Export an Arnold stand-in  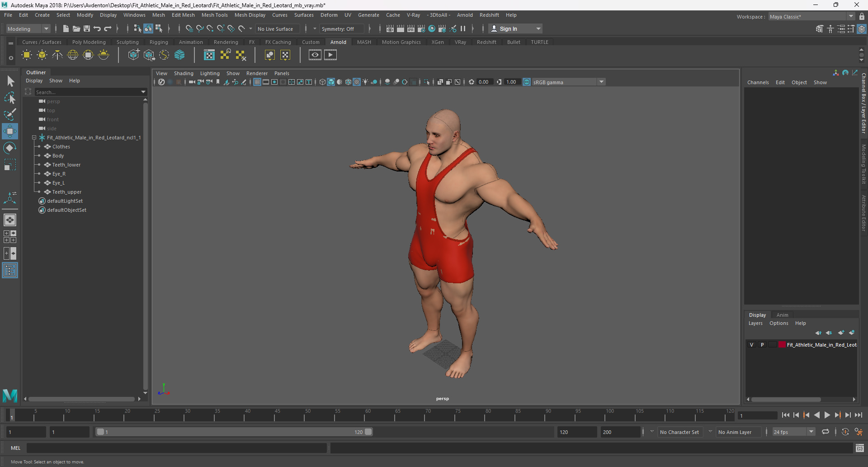click(149, 55)
